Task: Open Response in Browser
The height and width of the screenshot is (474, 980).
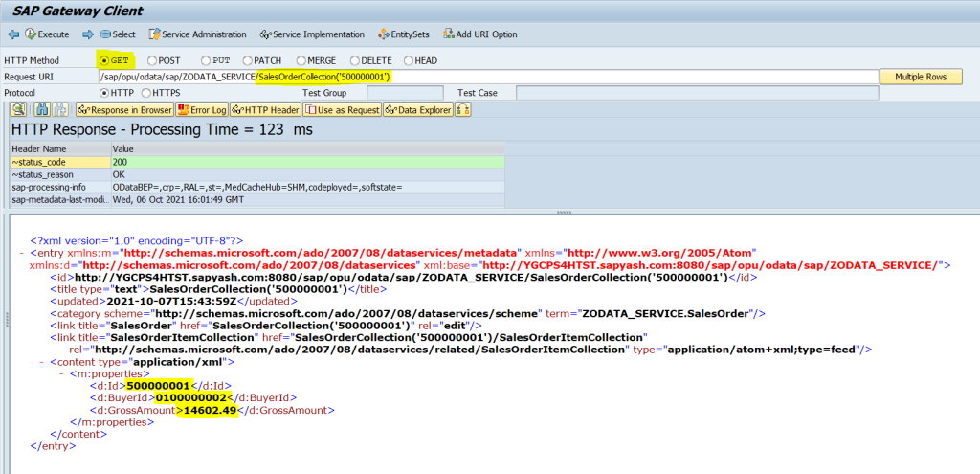Action: point(125,110)
